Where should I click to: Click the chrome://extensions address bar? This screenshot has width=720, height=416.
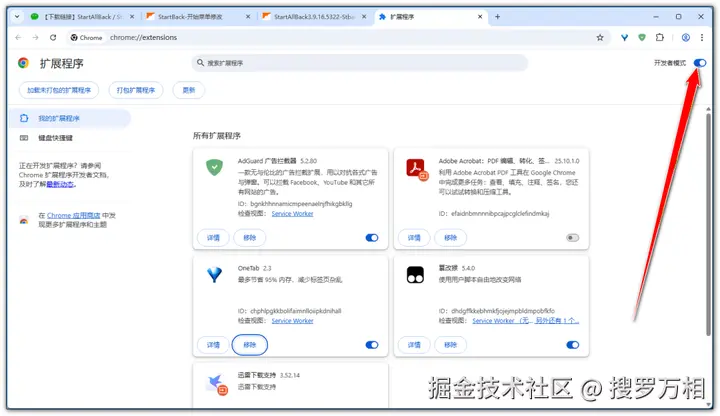[x=340, y=37]
